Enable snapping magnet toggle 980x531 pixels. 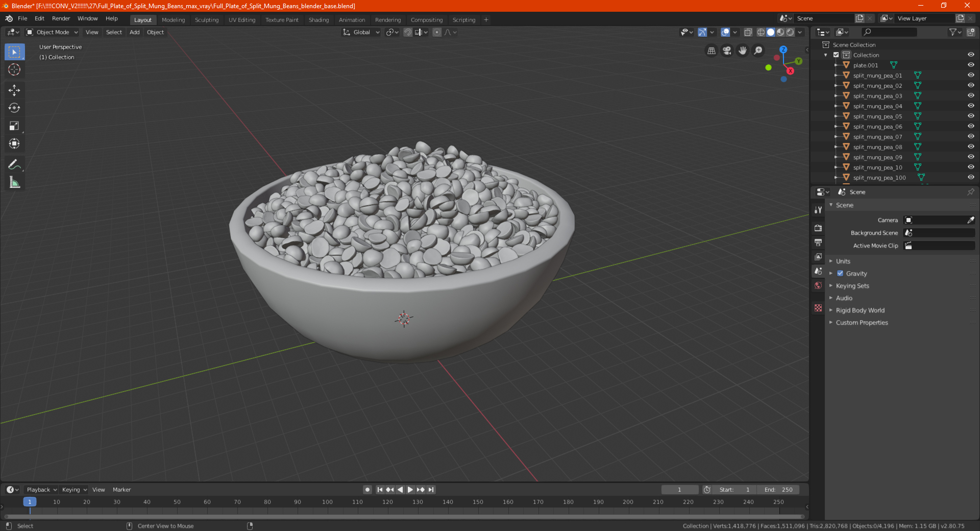coord(408,32)
